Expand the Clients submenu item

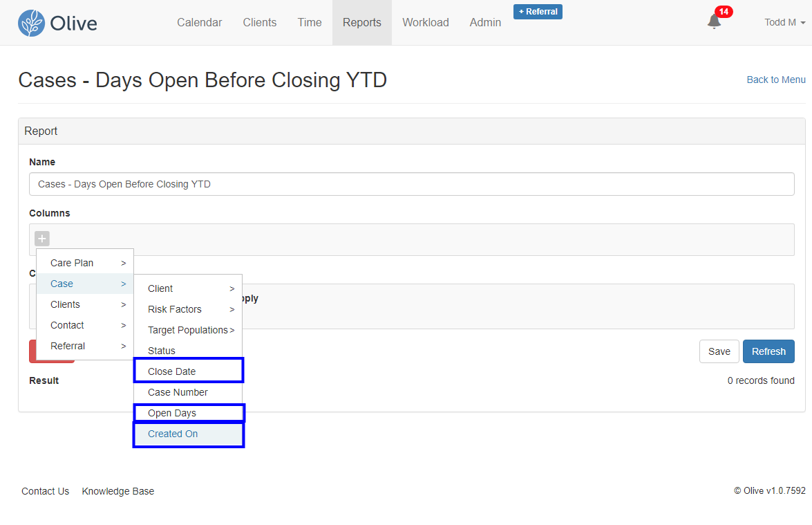[86, 304]
